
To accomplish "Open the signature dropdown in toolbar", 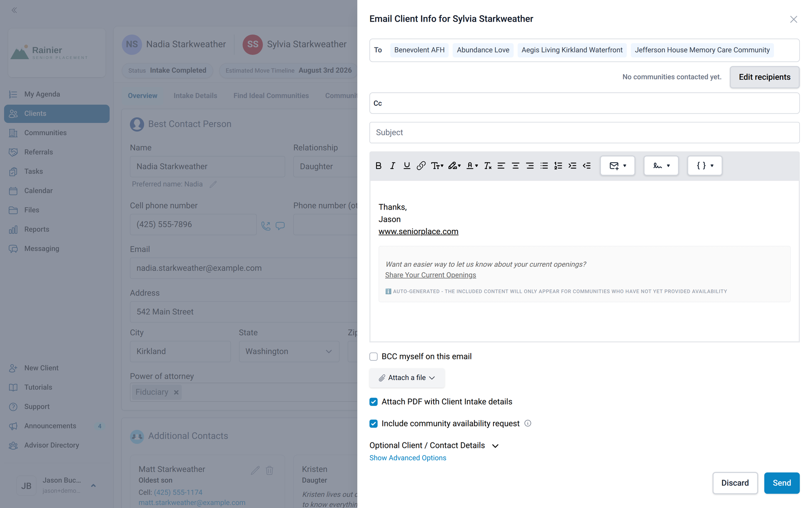I will [x=661, y=166].
